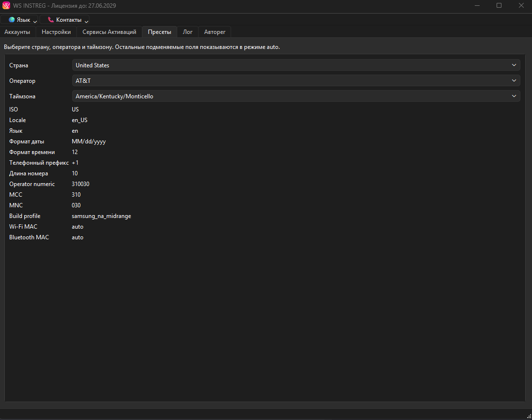The width and height of the screenshot is (532, 420).
Task: Click the Таймзона label
Action: point(22,96)
